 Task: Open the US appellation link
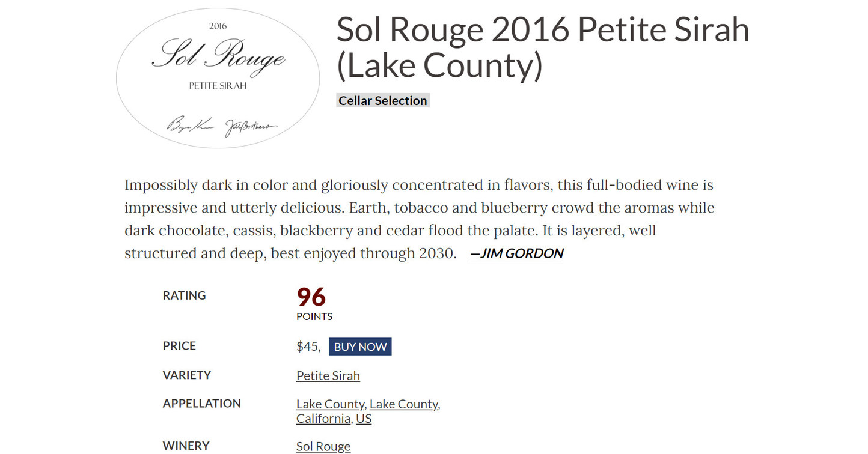pyautogui.click(x=363, y=418)
